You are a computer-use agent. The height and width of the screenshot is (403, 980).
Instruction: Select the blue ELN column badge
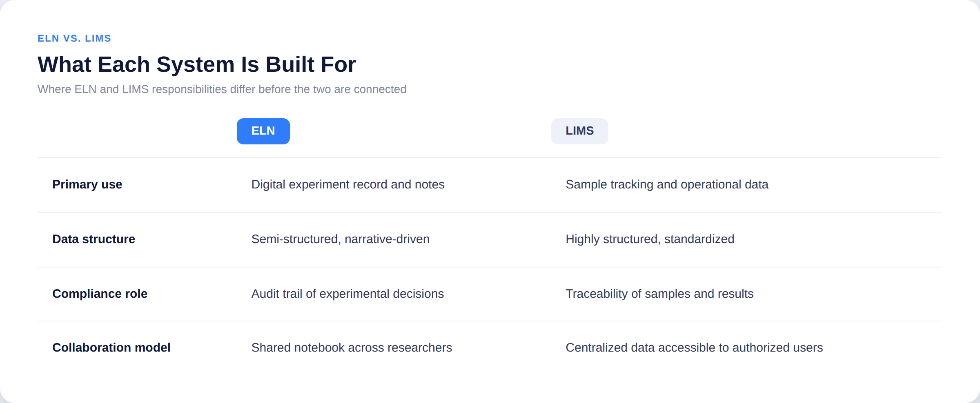point(263,131)
